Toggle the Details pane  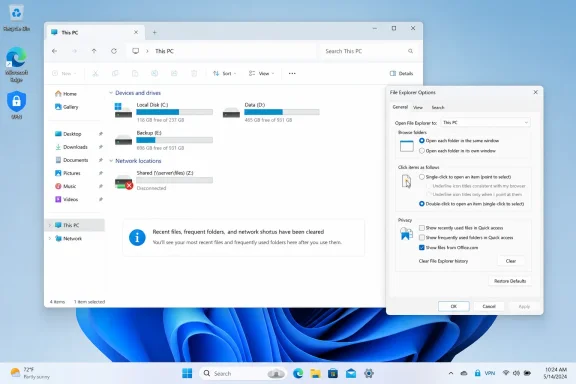click(401, 73)
